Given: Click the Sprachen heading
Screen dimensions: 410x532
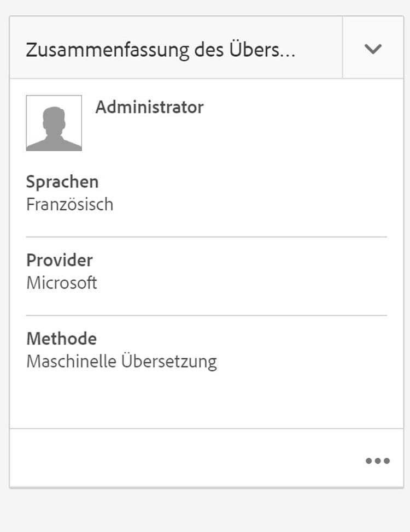Looking at the screenshot, I should click(x=62, y=182).
